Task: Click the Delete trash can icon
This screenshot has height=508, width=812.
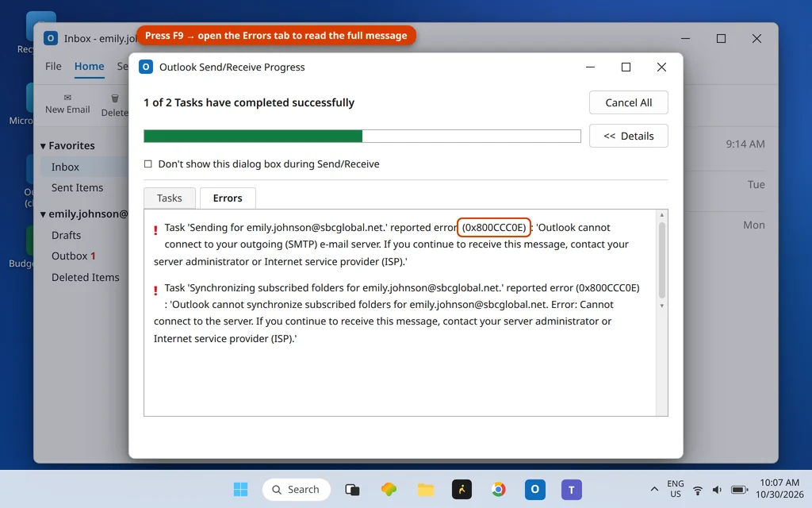Action: click(x=115, y=98)
